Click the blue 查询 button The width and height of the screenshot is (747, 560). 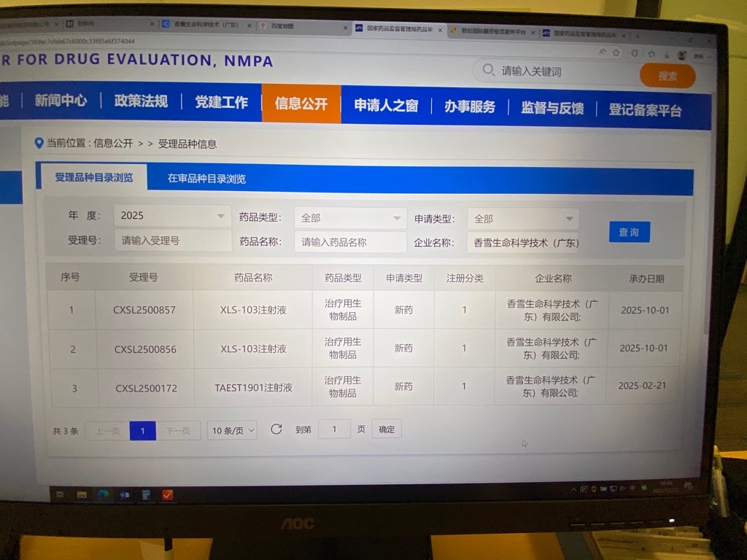(x=630, y=232)
